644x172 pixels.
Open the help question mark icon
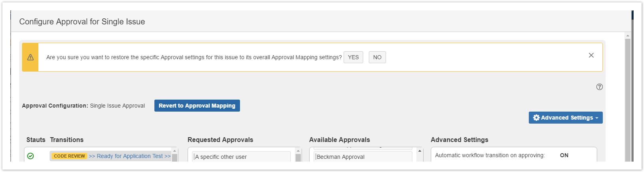pos(599,87)
